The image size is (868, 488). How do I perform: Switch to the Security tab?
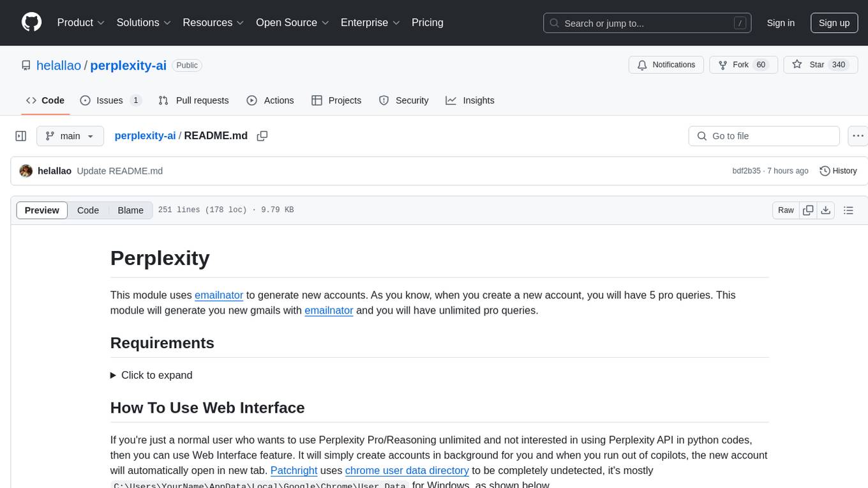coord(403,100)
